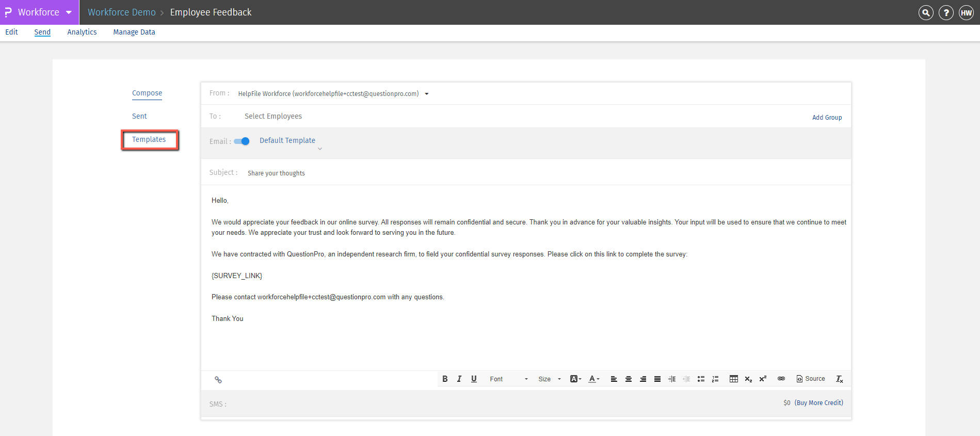Justify the email body text
The image size is (980, 436).
coord(657,379)
